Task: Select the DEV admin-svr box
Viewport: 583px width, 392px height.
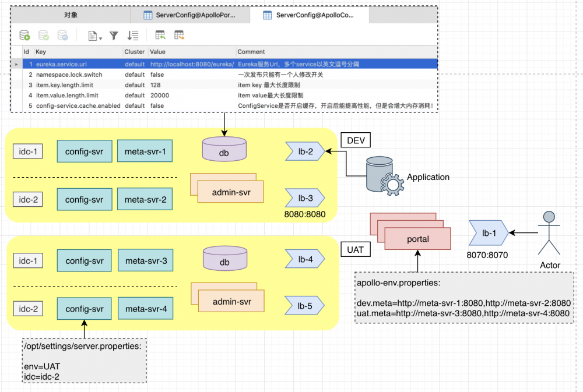Action: tap(230, 192)
